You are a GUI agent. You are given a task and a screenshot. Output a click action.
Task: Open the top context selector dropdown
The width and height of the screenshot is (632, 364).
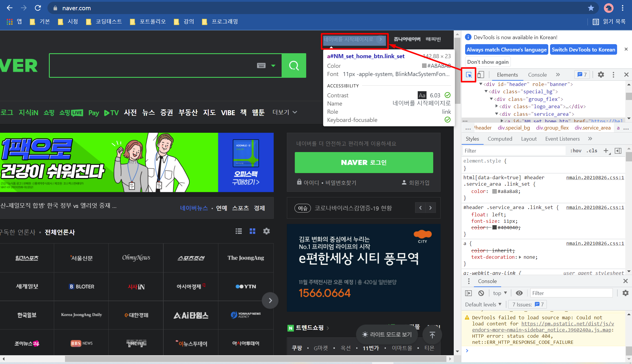click(x=500, y=293)
